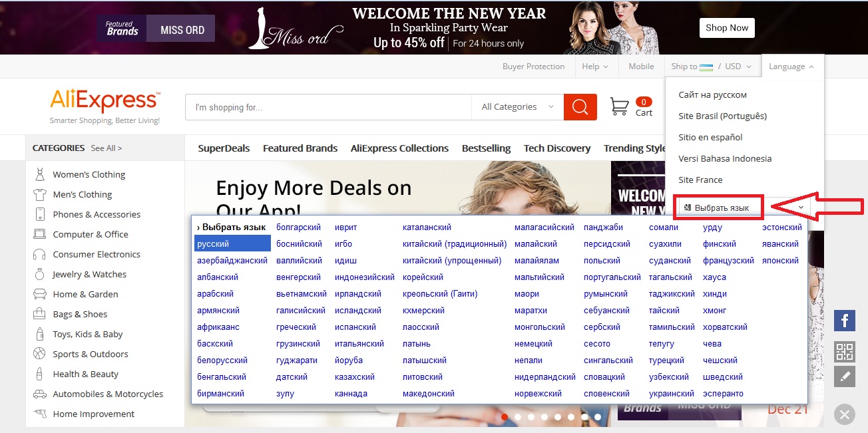Click the Bags & Shoes icon
Screen dimensions: 868x433
click(40, 314)
